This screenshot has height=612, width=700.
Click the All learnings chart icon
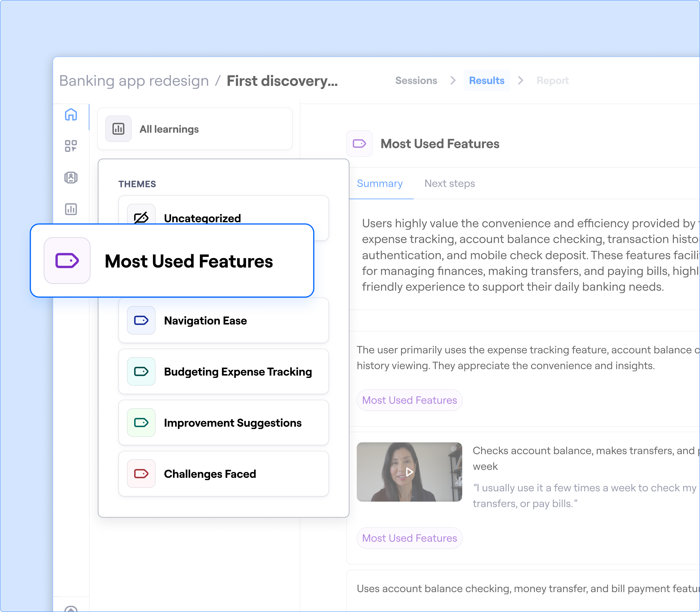pos(118,129)
